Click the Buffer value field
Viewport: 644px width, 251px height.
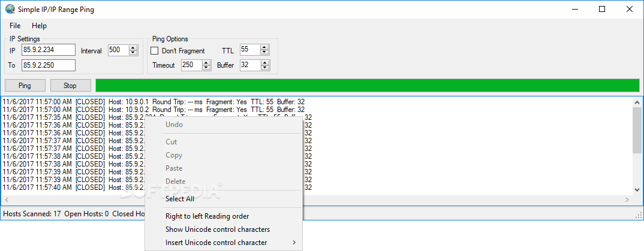pyautogui.click(x=250, y=65)
